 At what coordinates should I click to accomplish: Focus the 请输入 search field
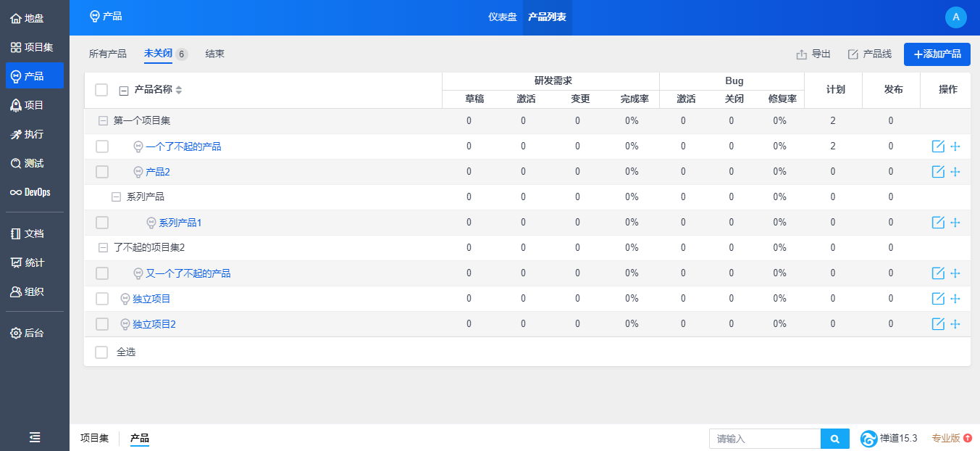click(x=764, y=439)
